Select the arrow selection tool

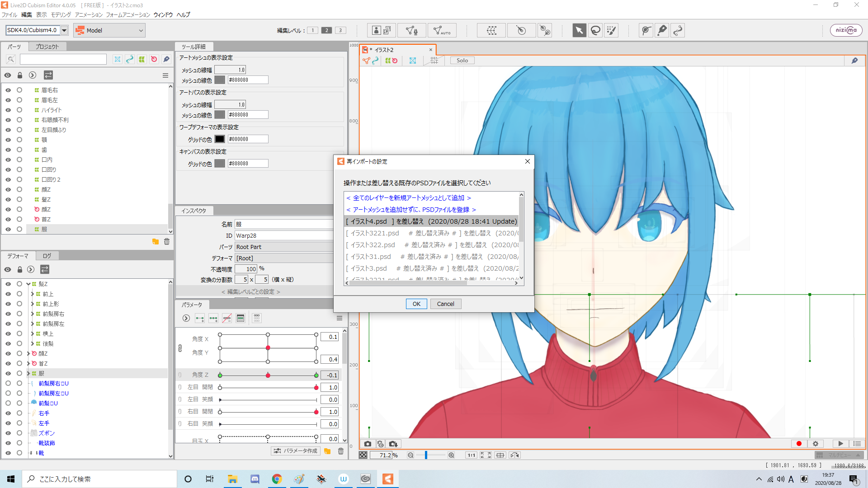tap(579, 30)
